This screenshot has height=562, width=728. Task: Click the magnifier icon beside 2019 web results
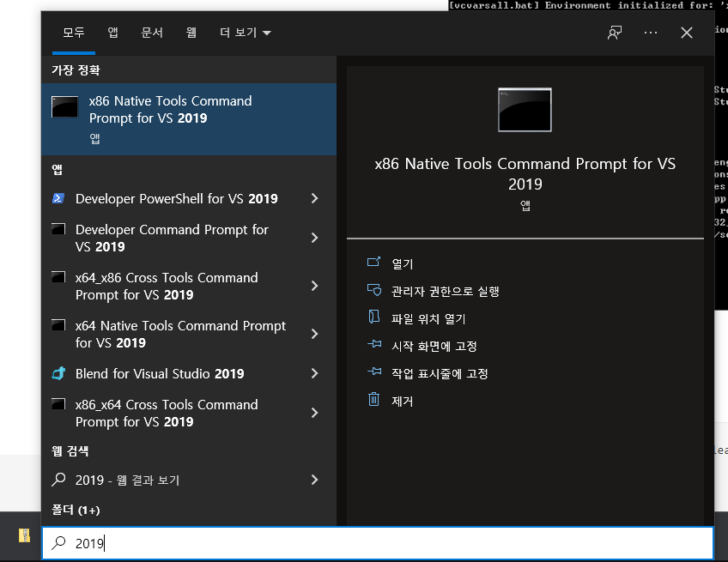[58, 480]
